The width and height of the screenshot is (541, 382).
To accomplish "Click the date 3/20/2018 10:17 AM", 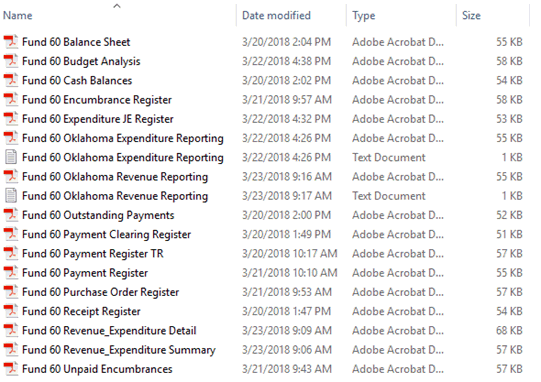I will pyautogui.click(x=289, y=254).
